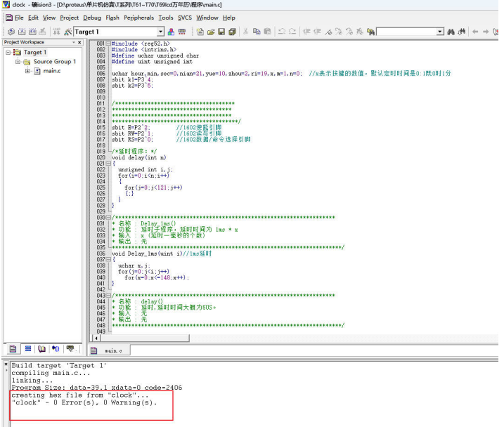The width and height of the screenshot is (504, 427).
Task: Switch to the Books tab of workspace
Action: [x=41, y=348]
